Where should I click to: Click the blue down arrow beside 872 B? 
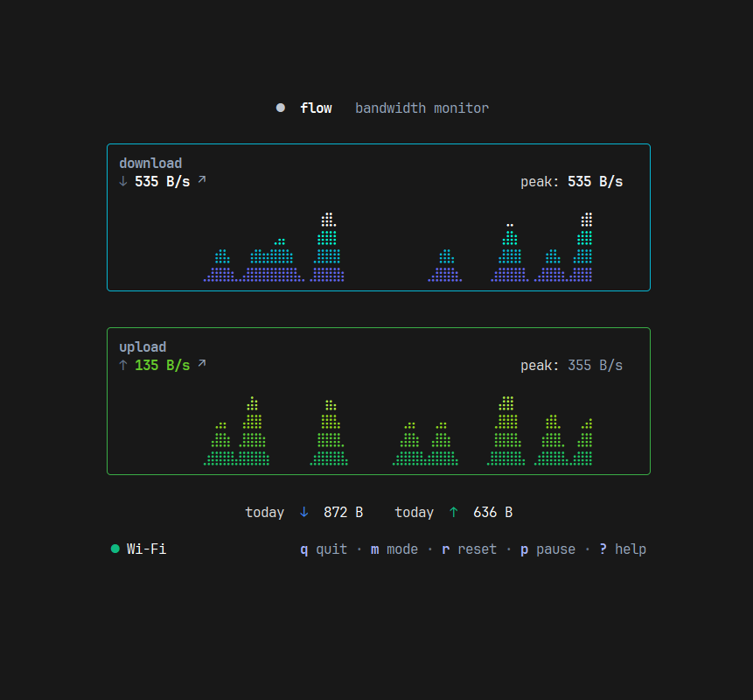click(304, 512)
